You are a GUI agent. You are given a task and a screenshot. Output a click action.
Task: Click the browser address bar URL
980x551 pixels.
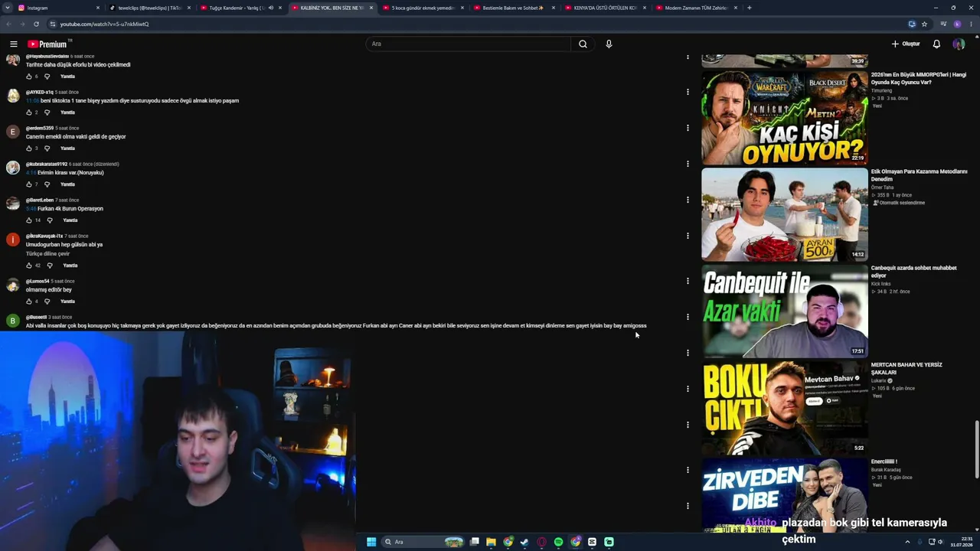pos(104,24)
